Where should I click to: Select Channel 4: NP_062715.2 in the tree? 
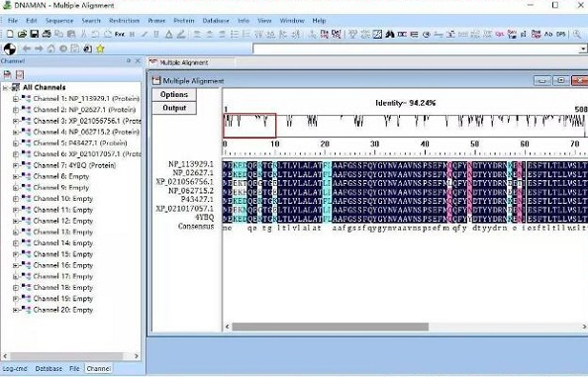pos(86,132)
